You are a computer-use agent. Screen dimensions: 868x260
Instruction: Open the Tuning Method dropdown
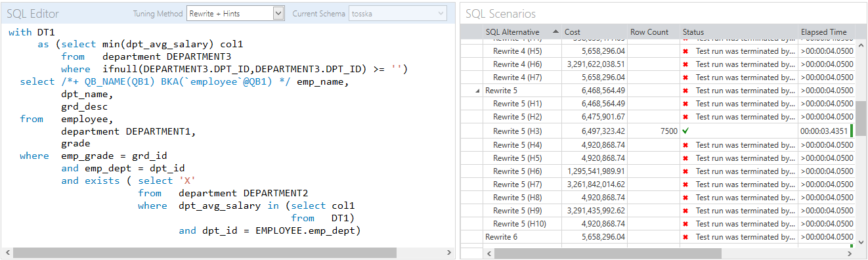tap(278, 12)
